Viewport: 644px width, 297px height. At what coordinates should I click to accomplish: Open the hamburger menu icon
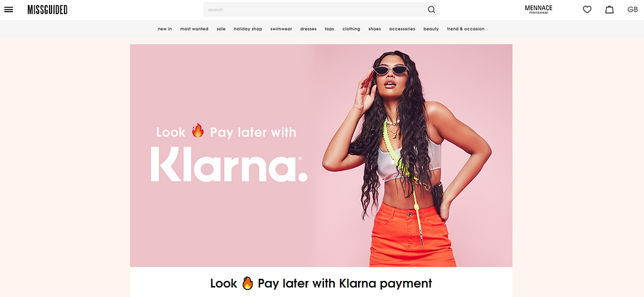8,10
